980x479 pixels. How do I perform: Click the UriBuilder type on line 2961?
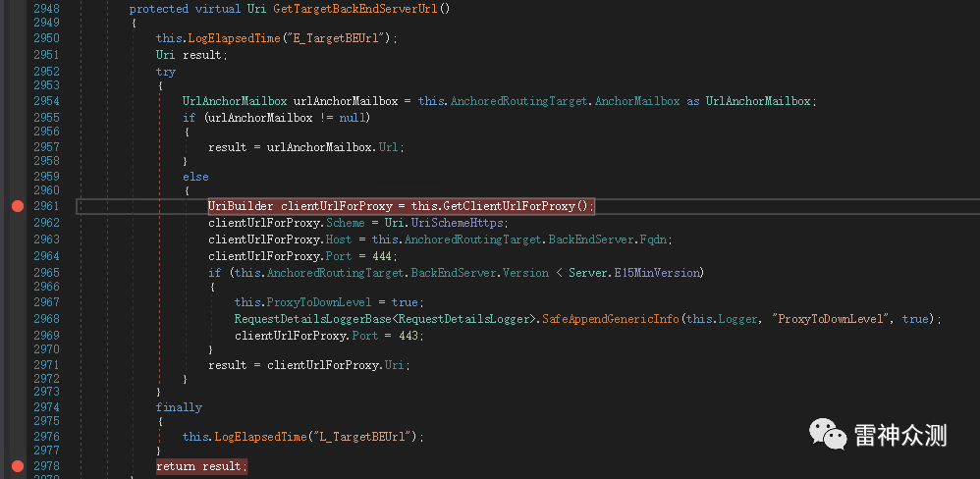tap(242, 206)
